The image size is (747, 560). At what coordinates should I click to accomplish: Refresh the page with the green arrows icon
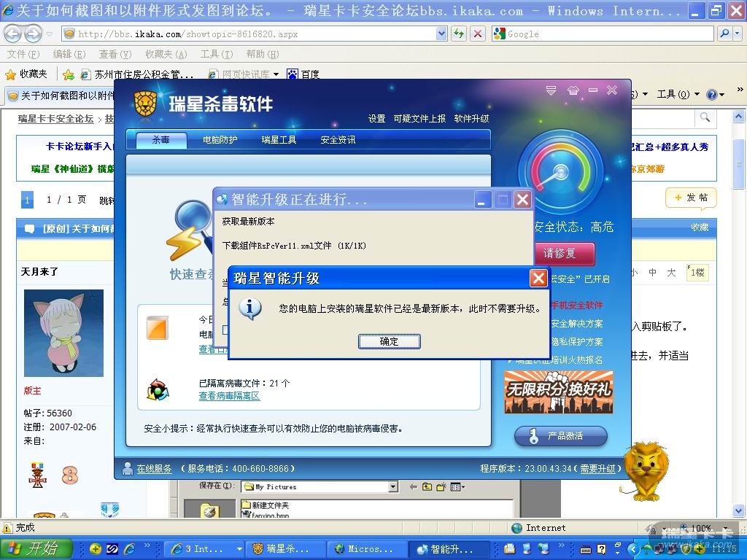coord(459,34)
